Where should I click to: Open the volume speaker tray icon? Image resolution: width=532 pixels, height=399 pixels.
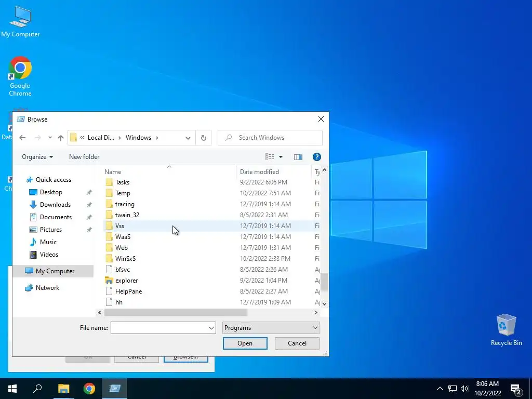click(x=464, y=389)
